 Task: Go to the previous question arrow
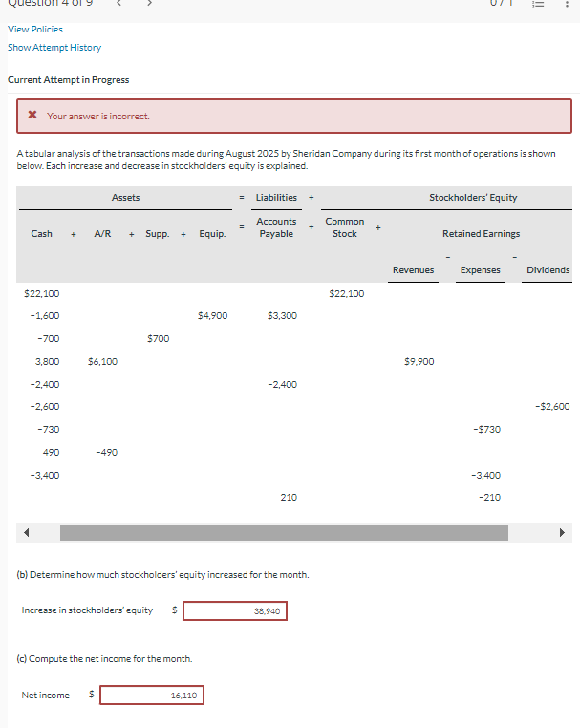[x=118, y=3]
